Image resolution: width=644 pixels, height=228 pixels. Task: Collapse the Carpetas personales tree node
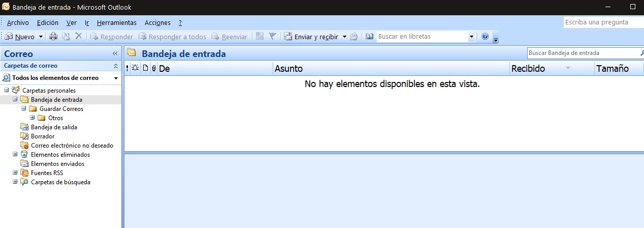coord(6,90)
